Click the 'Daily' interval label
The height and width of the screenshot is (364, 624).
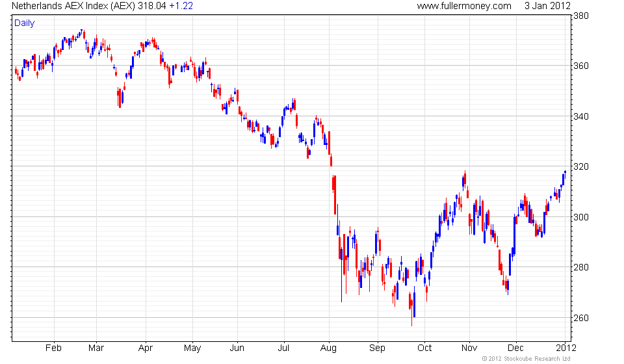point(24,23)
